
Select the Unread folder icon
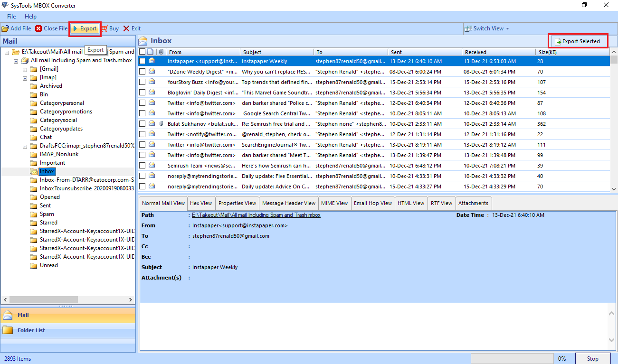click(x=34, y=266)
